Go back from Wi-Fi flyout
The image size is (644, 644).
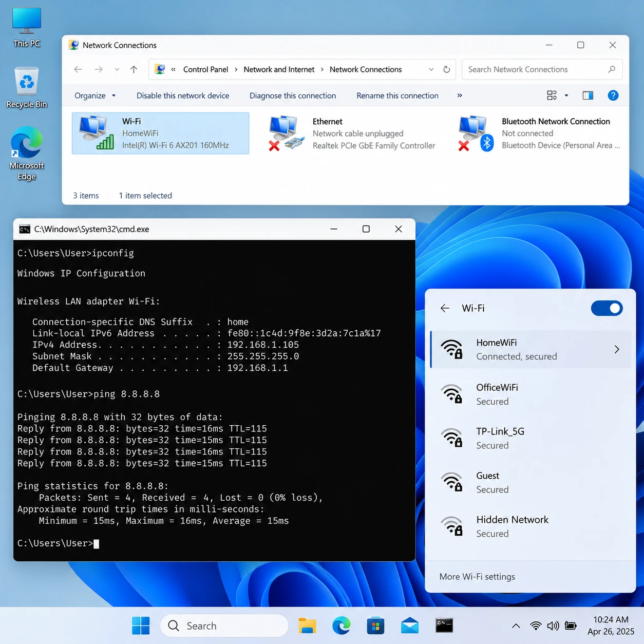[445, 308]
